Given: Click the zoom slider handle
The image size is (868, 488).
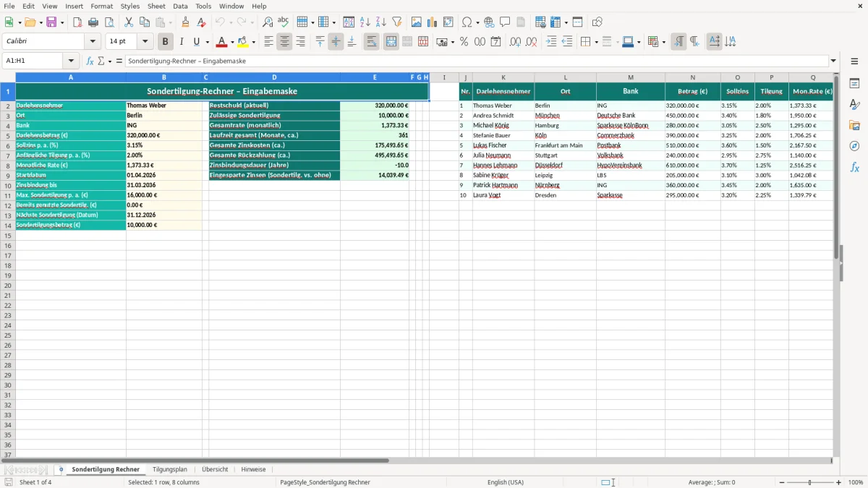Looking at the screenshot, I should tap(809, 482).
